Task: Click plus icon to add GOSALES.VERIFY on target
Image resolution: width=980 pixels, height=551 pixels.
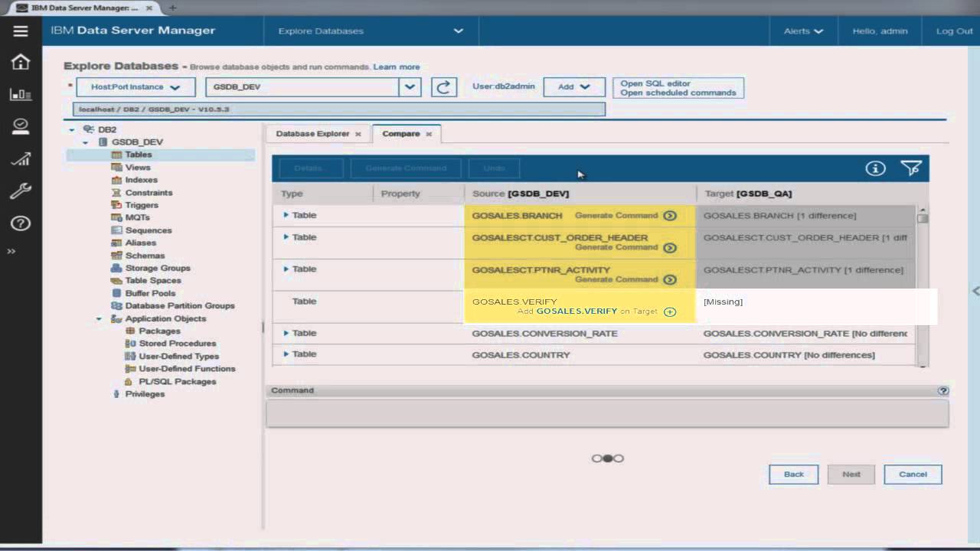Action: (x=670, y=311)
